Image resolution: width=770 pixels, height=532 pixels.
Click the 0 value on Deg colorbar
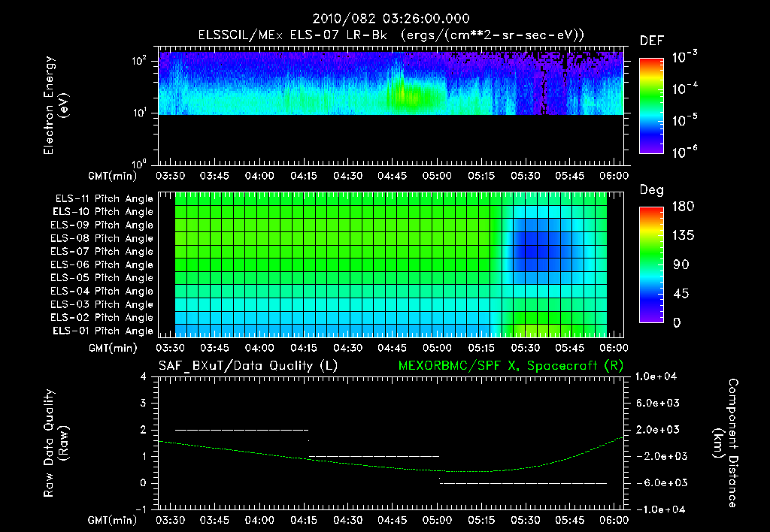tap(677, 322)
